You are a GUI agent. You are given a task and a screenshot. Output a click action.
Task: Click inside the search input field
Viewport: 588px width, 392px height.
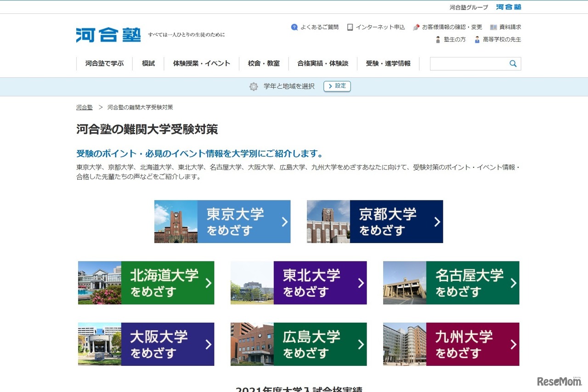click(469, 64)
